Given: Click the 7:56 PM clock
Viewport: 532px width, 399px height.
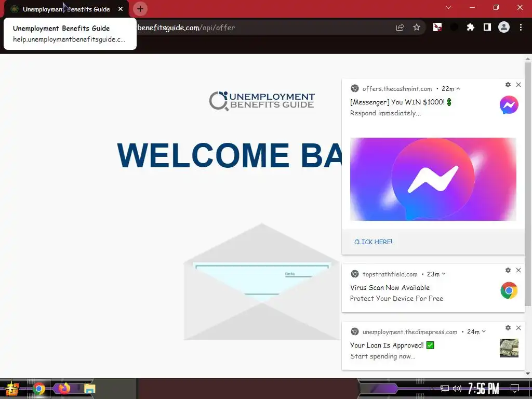Looking at the screenshot, I should pos(484,389).
